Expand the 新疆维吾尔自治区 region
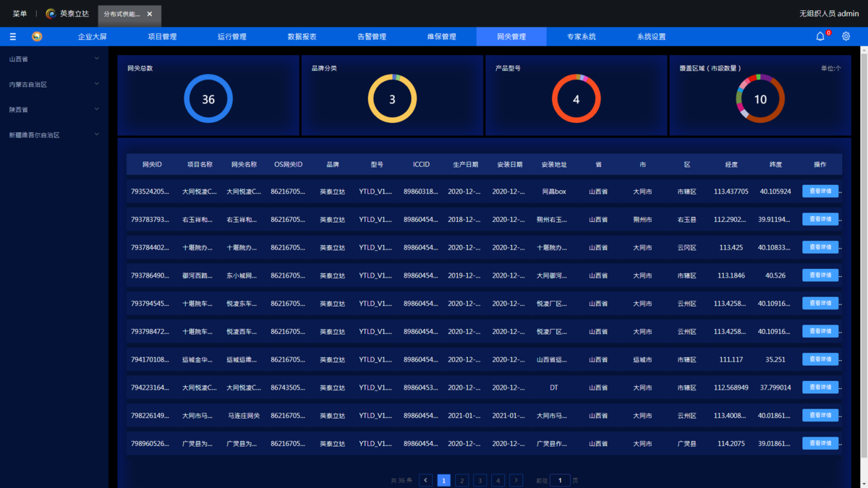Viewport: 868px width, 488px height. coord(97,134)
